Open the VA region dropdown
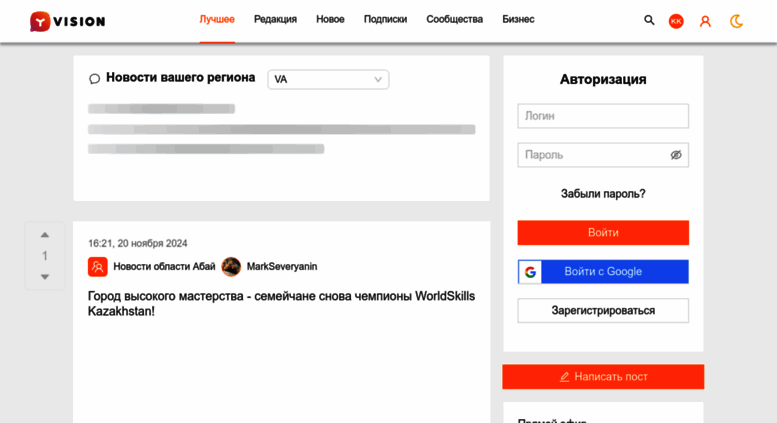The image size is (777, 423). (x=328, y=80)
